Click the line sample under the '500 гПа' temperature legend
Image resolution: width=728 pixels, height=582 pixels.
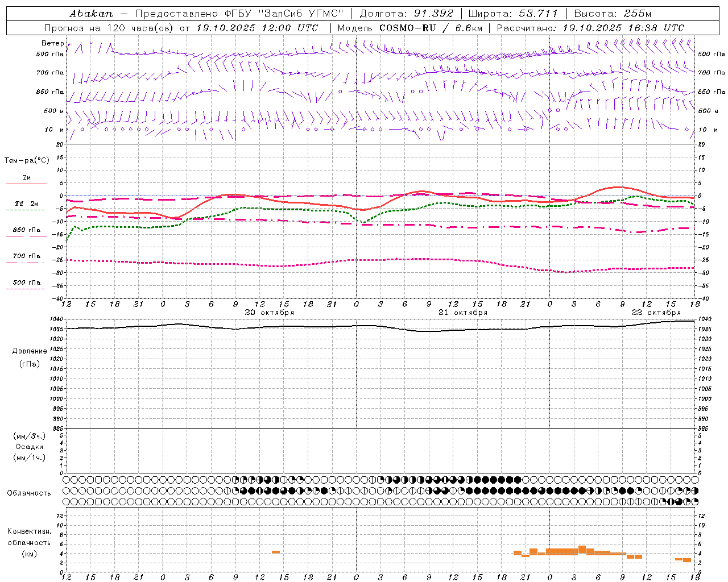(26, 289)
